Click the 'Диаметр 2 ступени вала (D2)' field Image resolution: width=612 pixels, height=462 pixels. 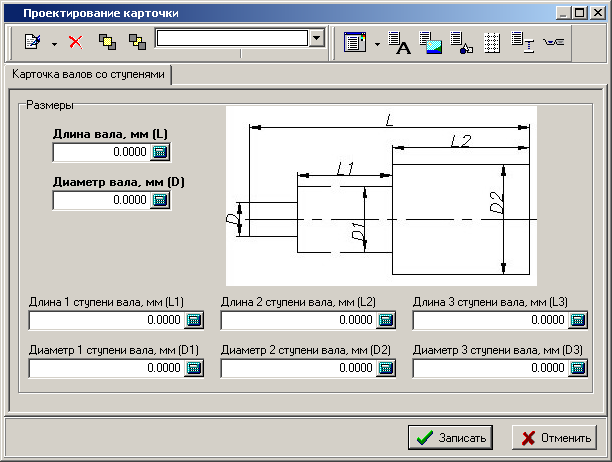tap(298, 368)
